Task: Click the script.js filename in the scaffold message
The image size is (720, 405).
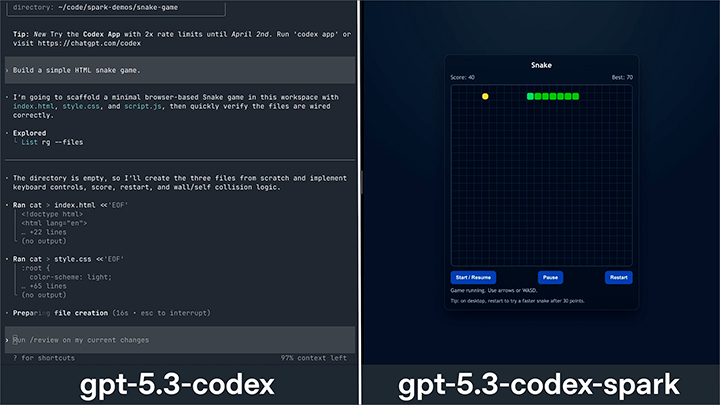Action: coord(143,106)
